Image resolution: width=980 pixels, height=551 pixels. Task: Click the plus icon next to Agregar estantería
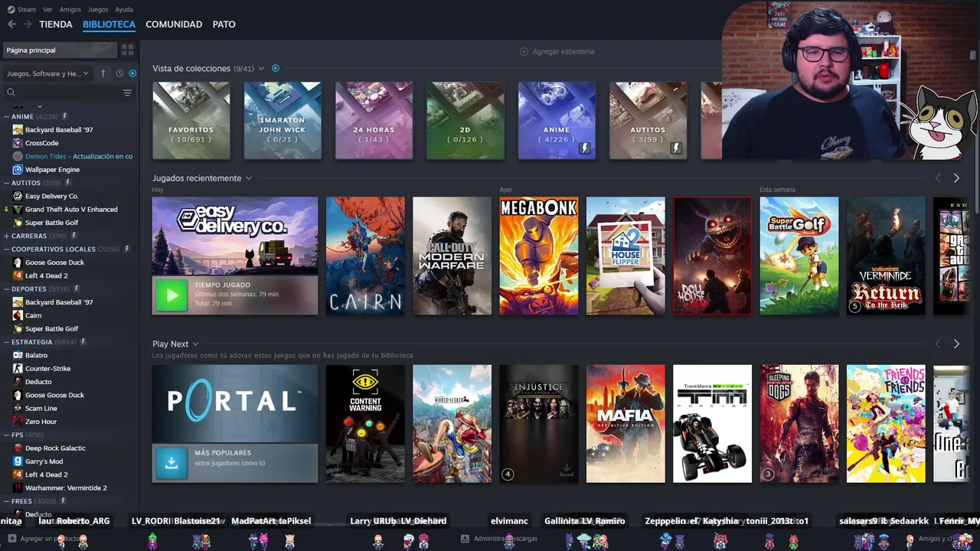tap(524, 51)
